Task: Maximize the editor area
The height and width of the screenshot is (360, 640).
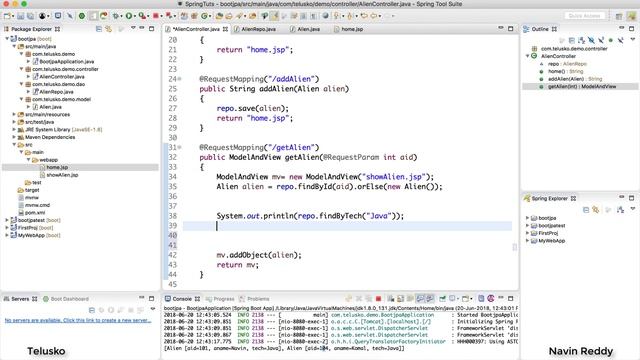Action: (x=510, y=29)
